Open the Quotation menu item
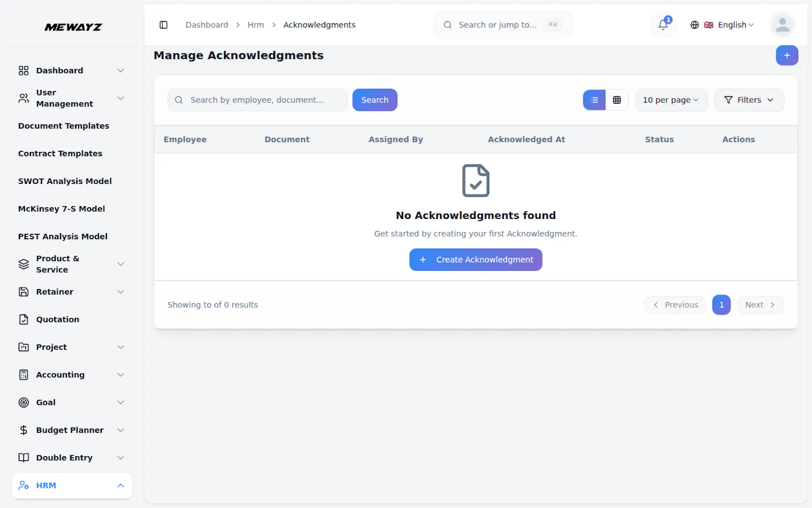This screenshot has height=508, width=812. pos(72,320)
